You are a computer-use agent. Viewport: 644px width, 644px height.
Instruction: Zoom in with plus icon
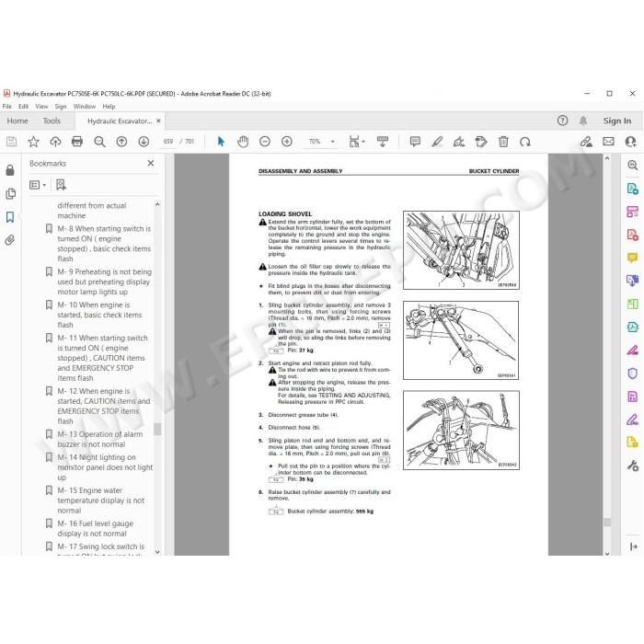(287, 142)
